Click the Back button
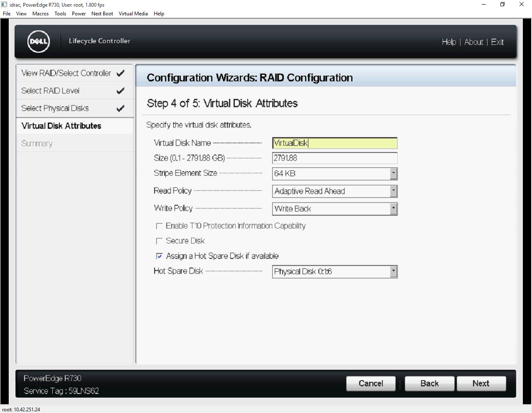 [x=429, y=383]
